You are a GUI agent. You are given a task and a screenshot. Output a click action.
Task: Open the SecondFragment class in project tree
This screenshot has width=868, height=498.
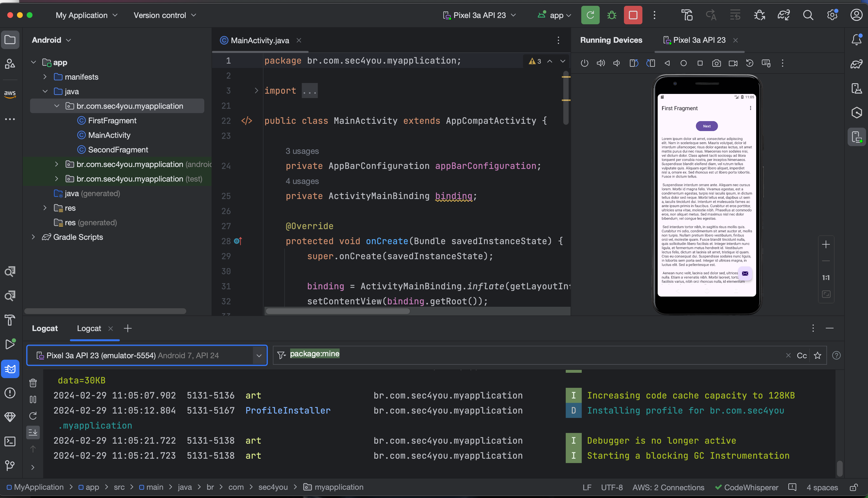tap(118, 149)
